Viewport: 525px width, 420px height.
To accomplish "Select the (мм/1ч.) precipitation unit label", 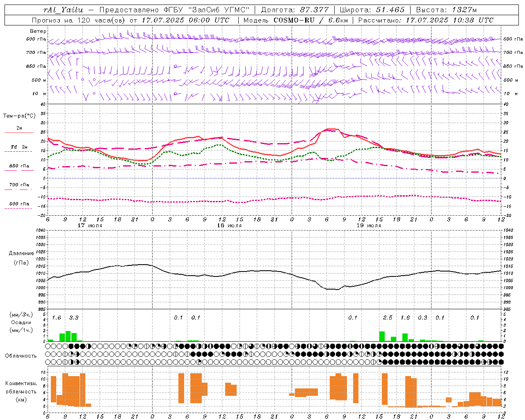I will [x=21, y=330].
